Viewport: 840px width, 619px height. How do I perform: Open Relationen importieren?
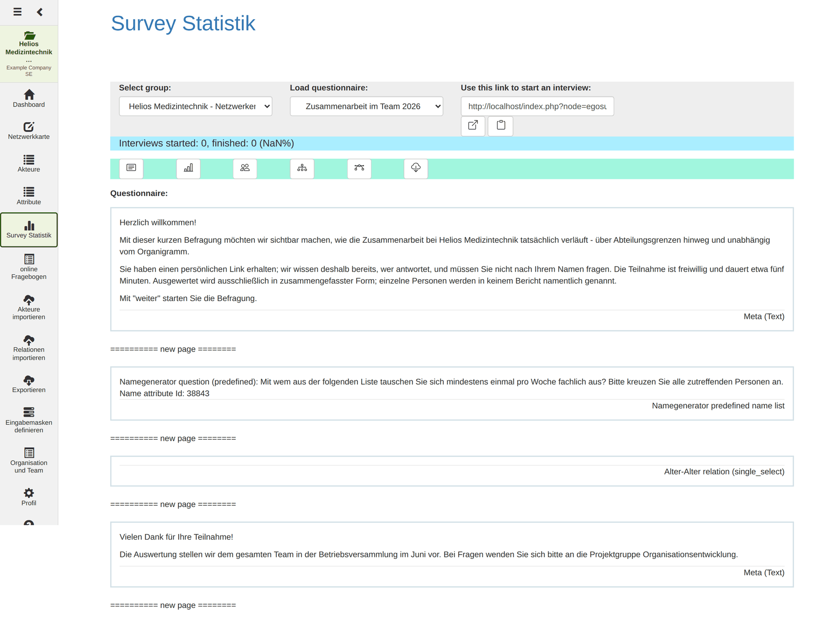29,348
